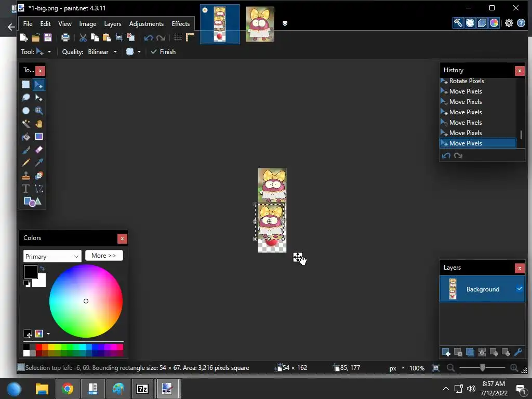Image resolution: width=532 pixels, height=399 pixels.
Task: Open the Image menu
Action: click(87, 24)
